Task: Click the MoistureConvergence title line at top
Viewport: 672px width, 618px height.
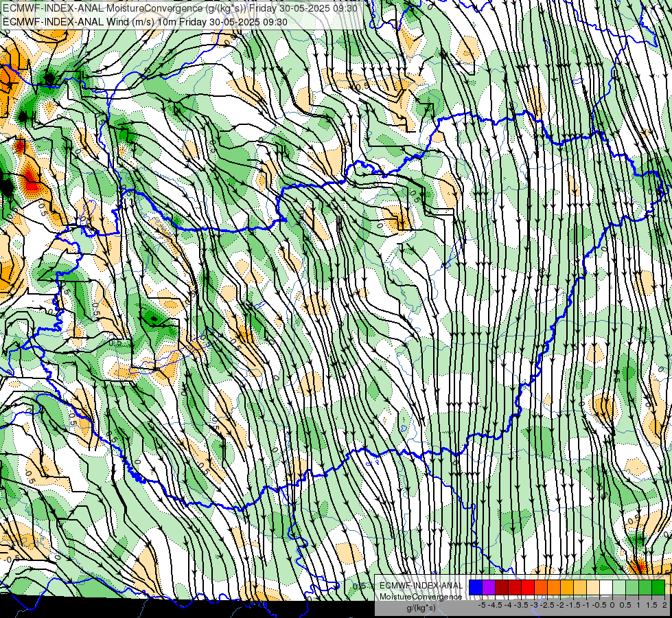Action: click(180, 8)
